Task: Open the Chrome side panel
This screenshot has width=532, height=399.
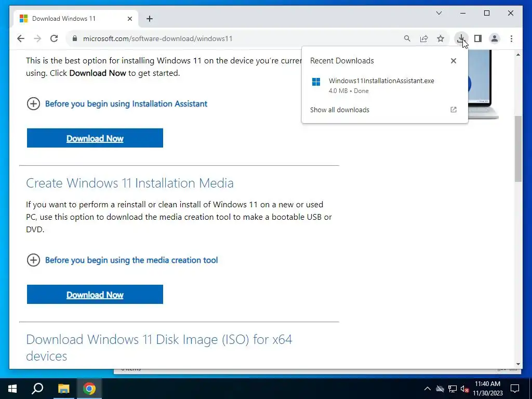Action: click(x=478, y=38)
